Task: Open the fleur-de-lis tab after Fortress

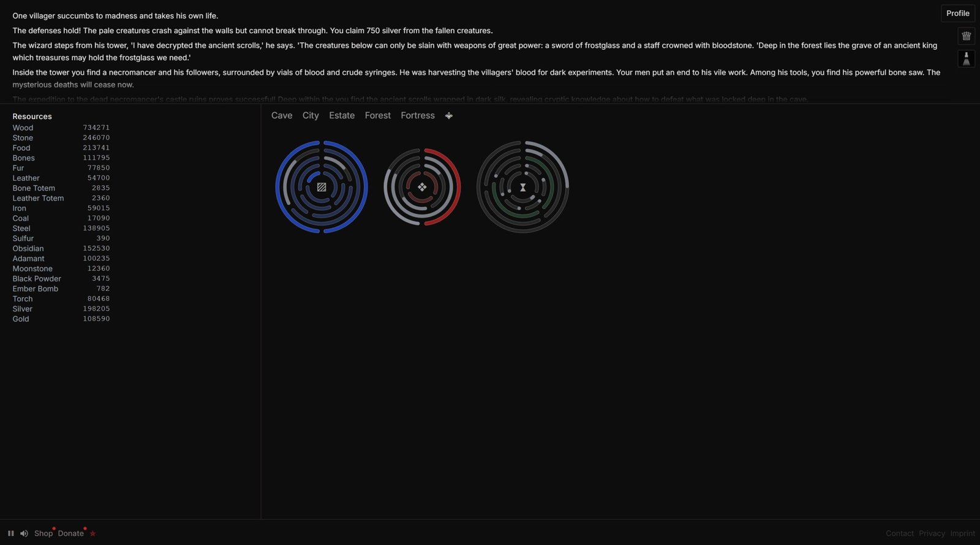Action: 449,116
